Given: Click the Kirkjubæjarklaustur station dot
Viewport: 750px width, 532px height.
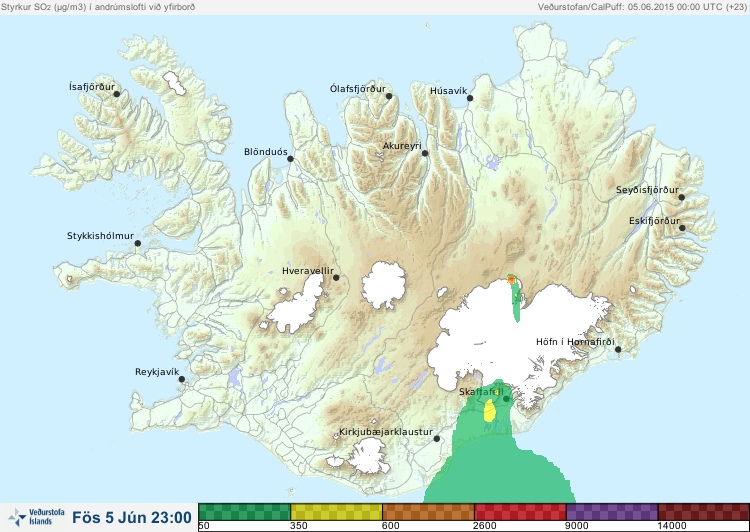Looking at the screenshot, I should (436, 439).
